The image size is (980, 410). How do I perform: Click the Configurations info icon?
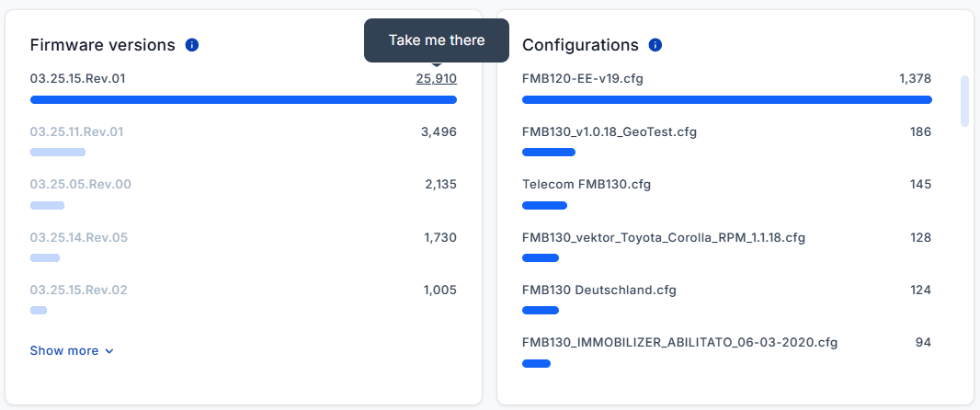coord(655,45)
